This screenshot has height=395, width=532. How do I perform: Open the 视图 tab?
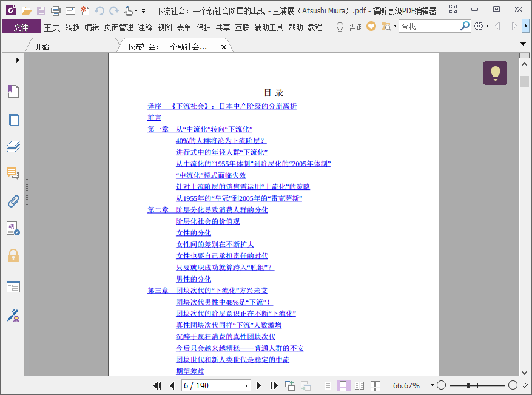(164, 27)
